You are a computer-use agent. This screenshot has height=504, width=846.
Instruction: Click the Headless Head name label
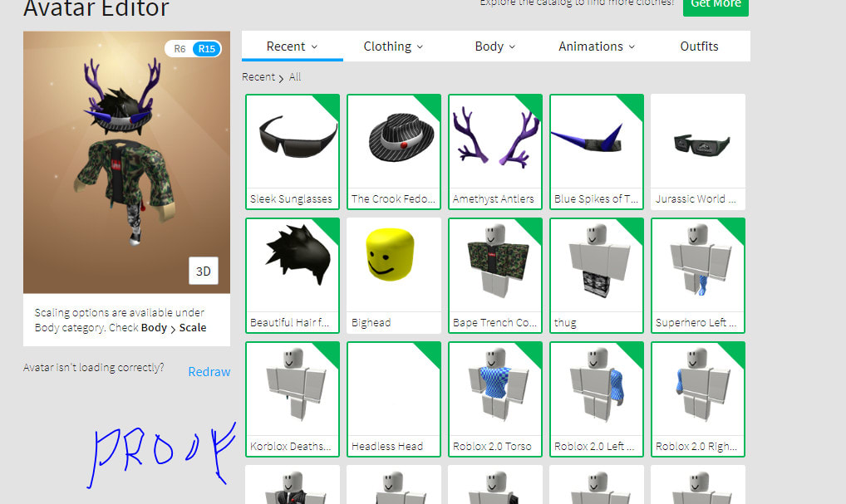click(387, 447)
